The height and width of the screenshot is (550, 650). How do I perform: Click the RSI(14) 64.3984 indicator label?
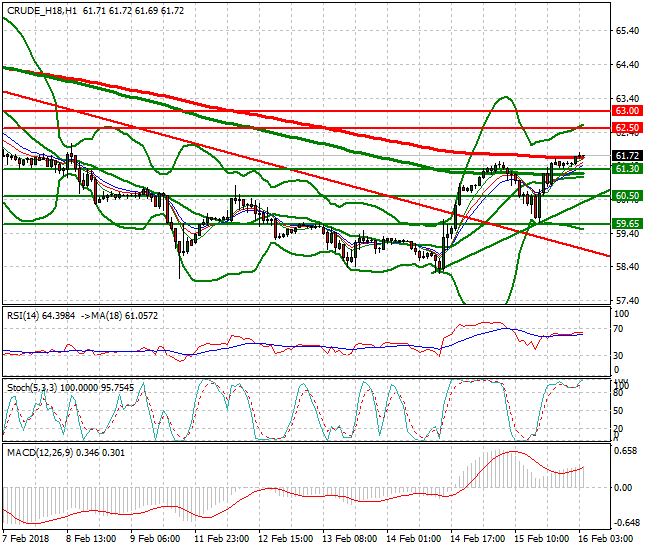(41, 316)
